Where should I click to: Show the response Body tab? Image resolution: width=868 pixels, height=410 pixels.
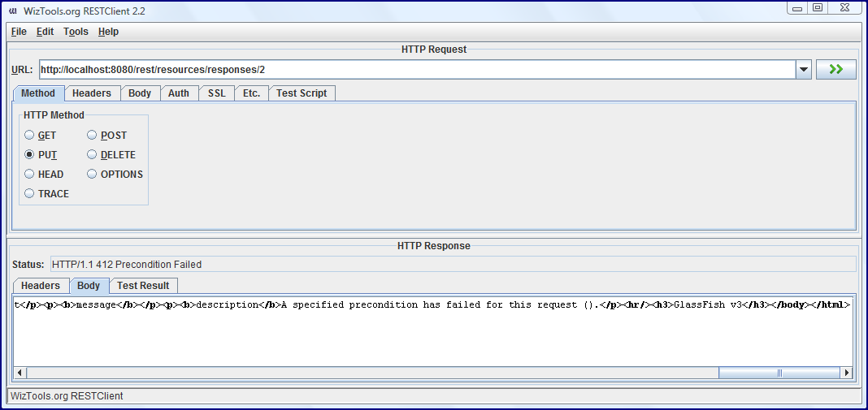pyautogui.click(x=89, y=286)
